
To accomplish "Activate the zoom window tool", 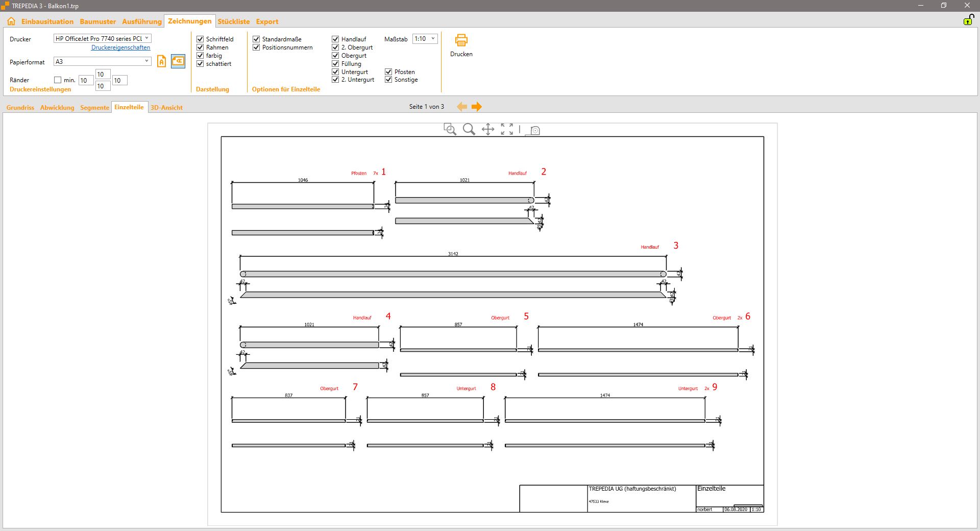I will (x=450, y=129).
